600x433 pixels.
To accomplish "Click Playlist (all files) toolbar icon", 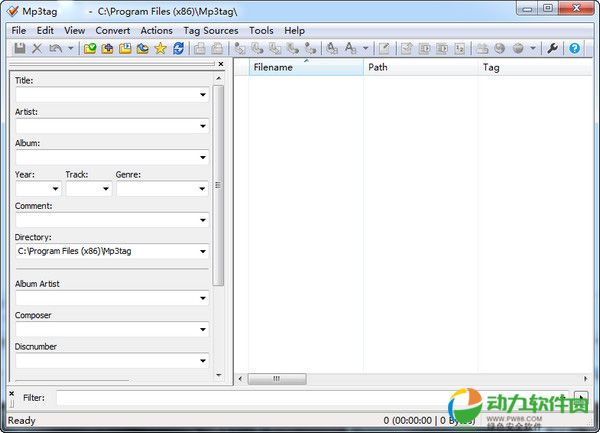I will point(424,48).
